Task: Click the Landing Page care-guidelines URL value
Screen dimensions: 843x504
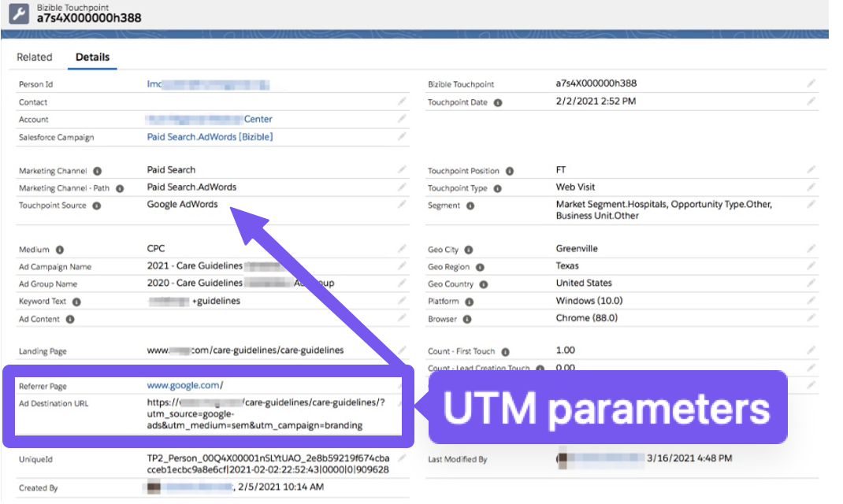Action: click(x=245, y=350)
